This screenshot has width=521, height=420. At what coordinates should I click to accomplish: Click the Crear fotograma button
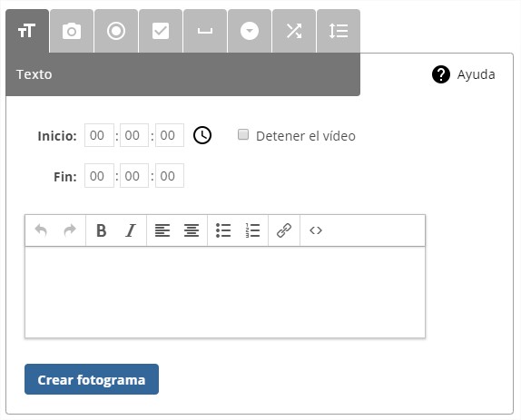(x=92, y=379)
